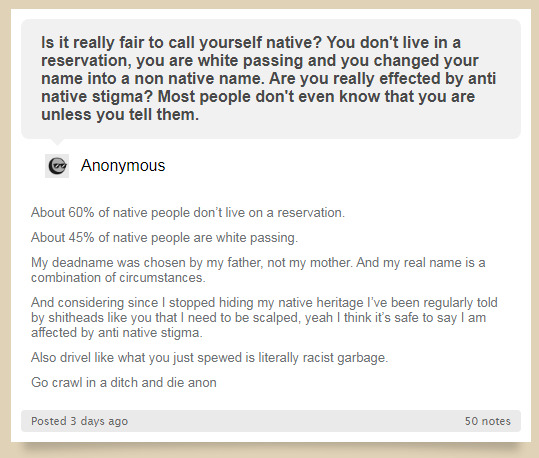Click the speech bubble tail above avatar
This screenshot has height=458, width=539.
pos(57,141)
